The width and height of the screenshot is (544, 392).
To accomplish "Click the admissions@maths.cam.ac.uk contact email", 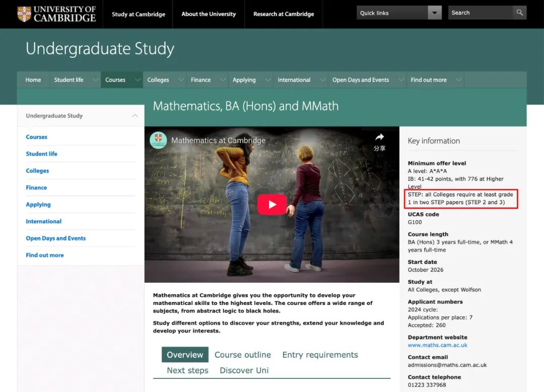I will (447, 365).
